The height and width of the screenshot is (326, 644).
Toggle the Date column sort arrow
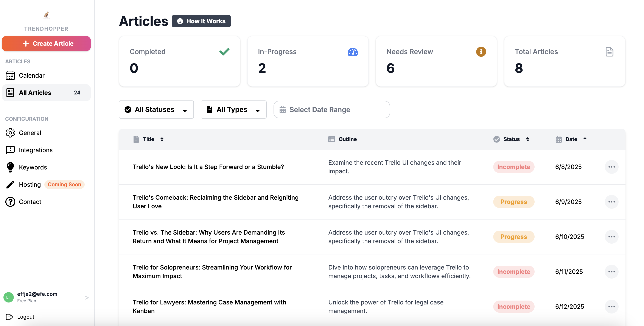(x=585, y=138)
